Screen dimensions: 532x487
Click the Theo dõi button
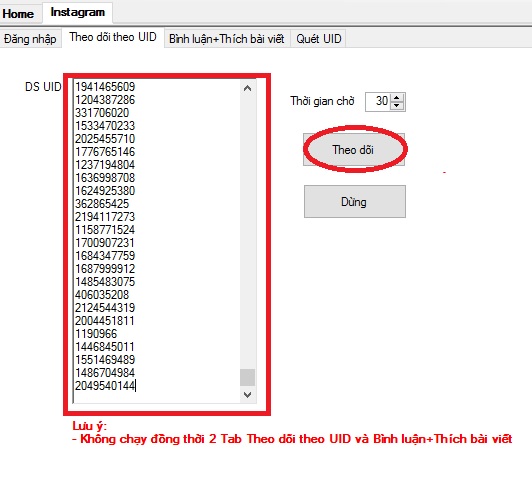coord(354,149)
